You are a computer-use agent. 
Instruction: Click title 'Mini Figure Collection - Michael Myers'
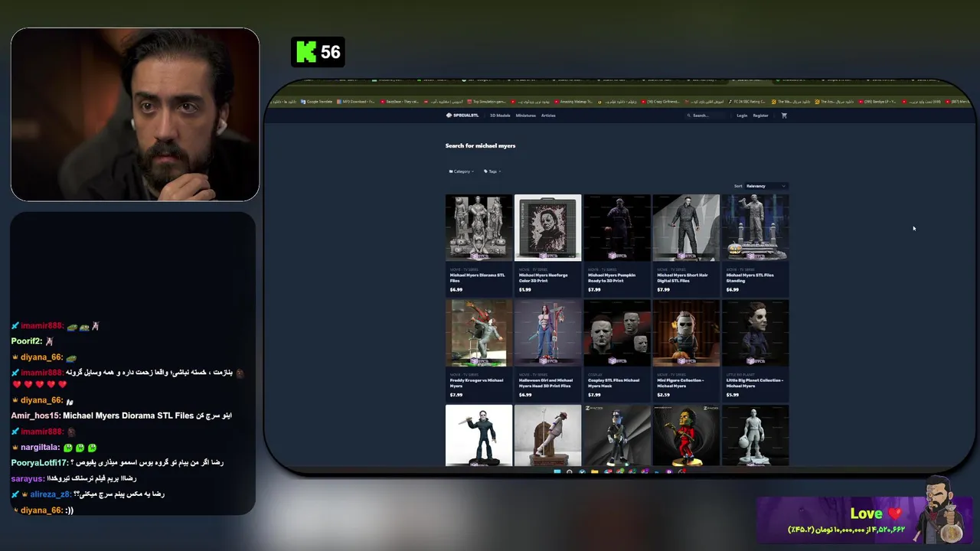[x=680, y=383]
